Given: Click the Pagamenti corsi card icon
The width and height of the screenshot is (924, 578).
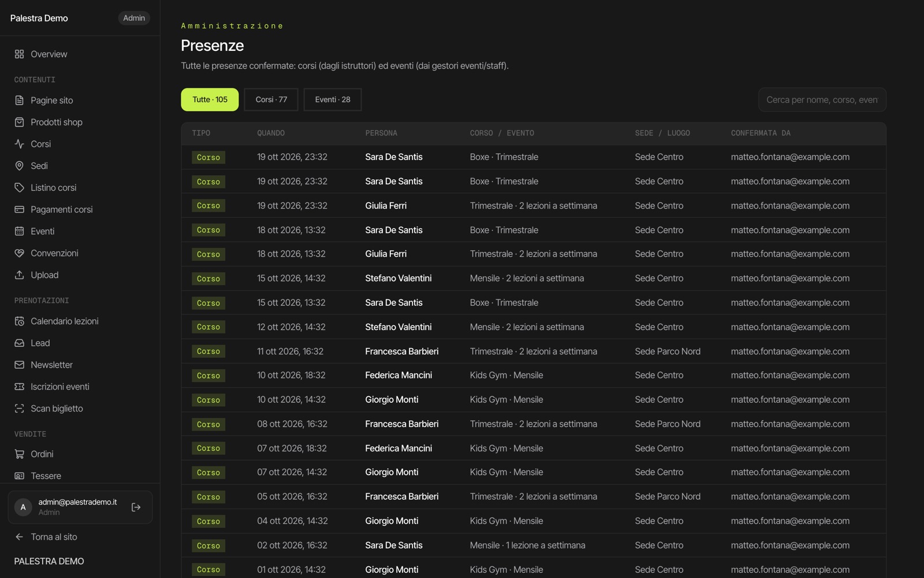Looking at the screenshot, I should point(19,209).
